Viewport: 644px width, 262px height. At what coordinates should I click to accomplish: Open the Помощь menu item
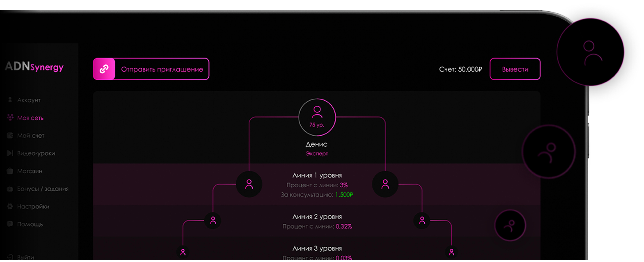[30, 224]
